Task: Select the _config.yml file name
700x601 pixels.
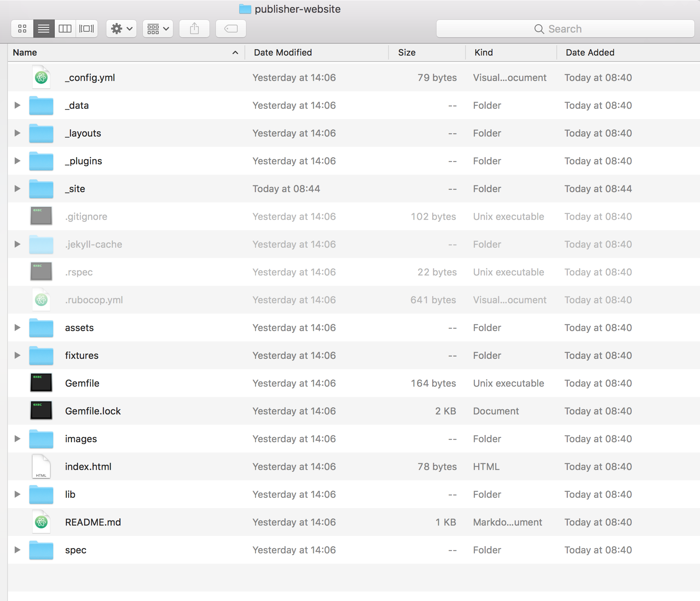Action: pos(90,78)
